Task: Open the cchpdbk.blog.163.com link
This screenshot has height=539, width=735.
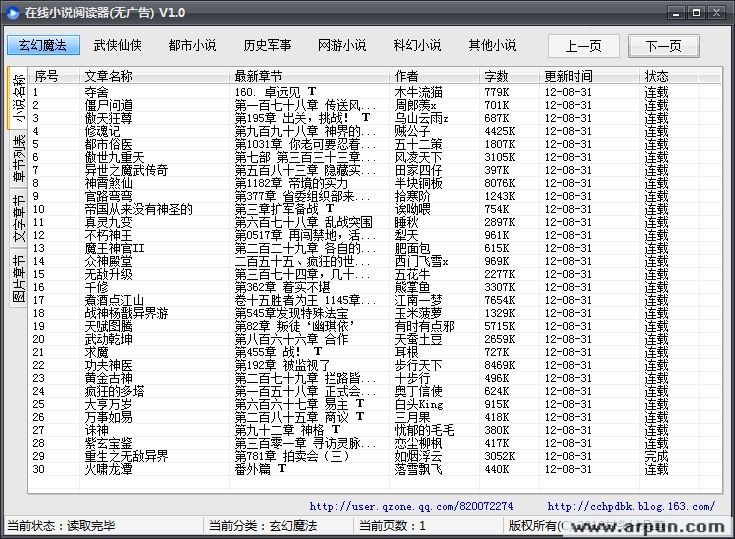Action: 631,507
